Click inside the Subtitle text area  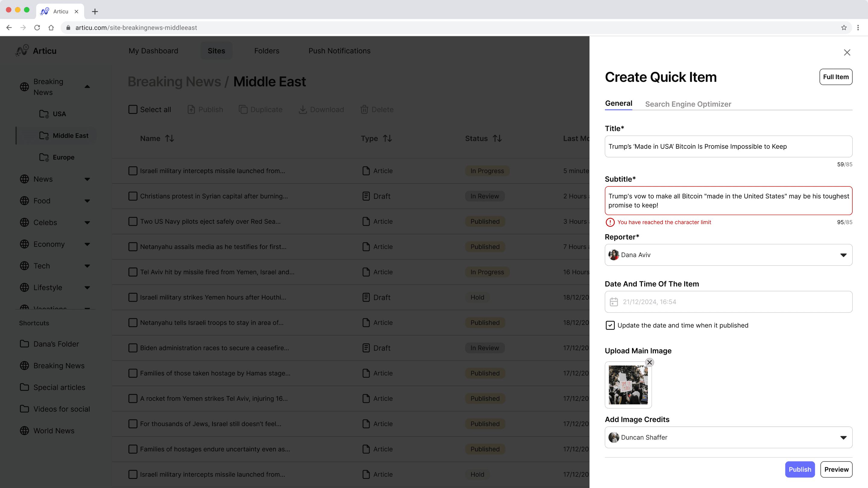click(728, 201)
